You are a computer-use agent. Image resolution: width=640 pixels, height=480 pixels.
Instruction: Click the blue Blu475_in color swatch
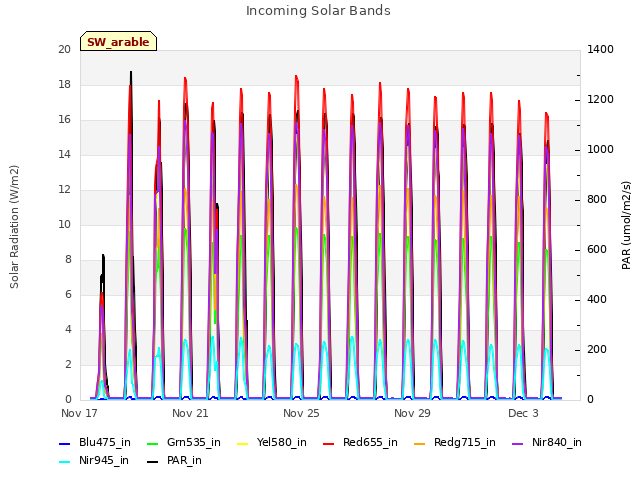pos(65,443)
